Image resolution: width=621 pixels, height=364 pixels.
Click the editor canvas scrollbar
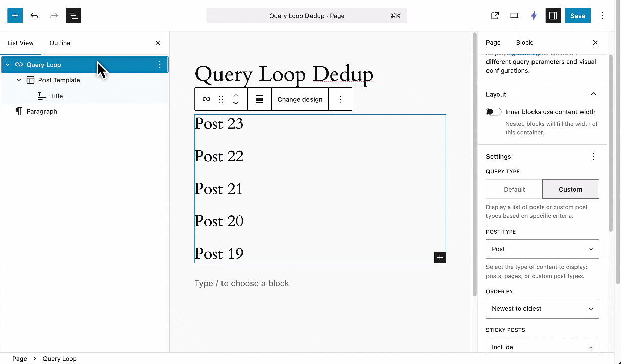pos(474,164)
